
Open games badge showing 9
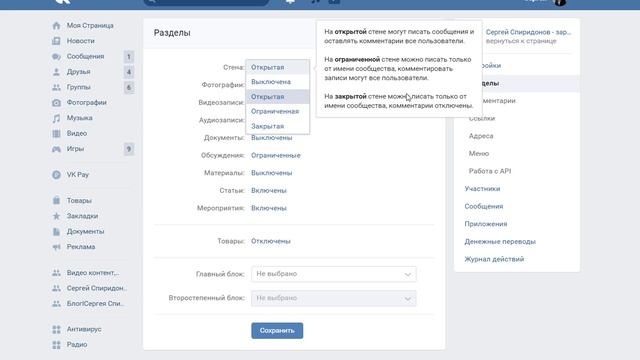[129, 149]
